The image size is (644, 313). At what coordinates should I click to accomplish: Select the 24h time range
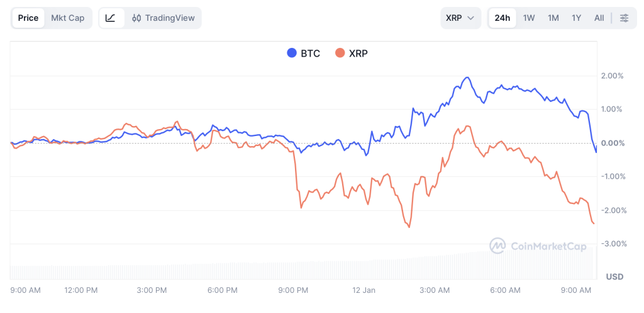(x=502, y=18)
